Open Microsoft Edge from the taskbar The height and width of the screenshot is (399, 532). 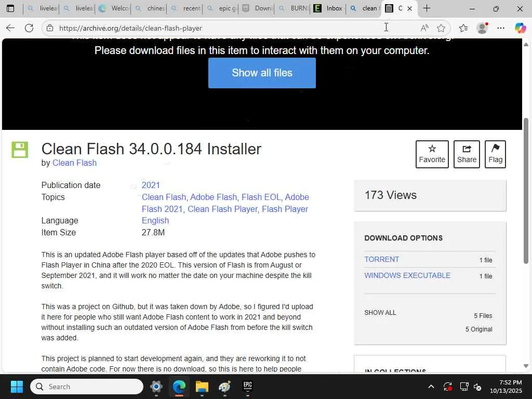(179, 387)
